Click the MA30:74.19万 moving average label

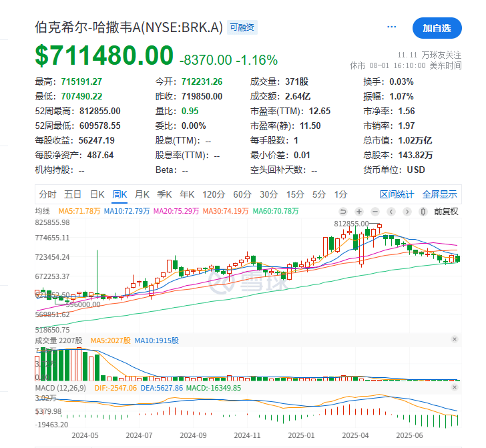(x=226, y=211)
